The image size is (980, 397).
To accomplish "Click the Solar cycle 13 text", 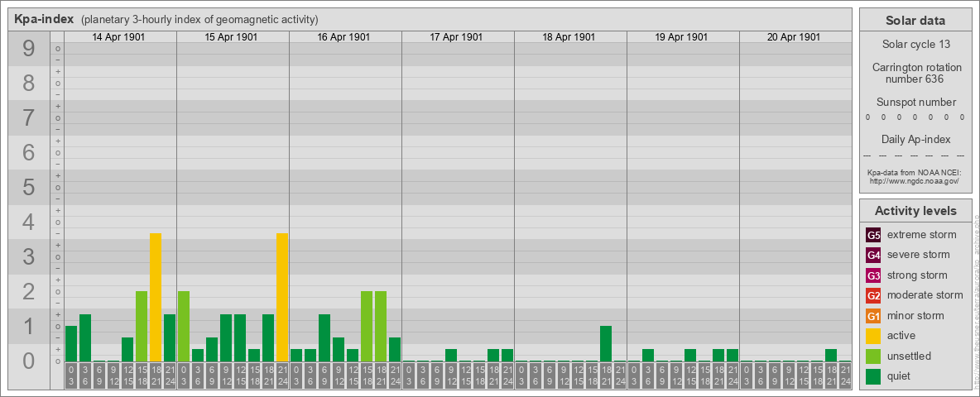I will point(915,45).
